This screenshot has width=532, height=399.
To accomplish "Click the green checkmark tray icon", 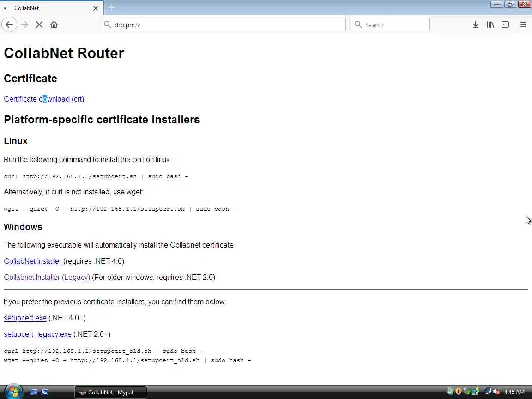I will pos(466,392).
